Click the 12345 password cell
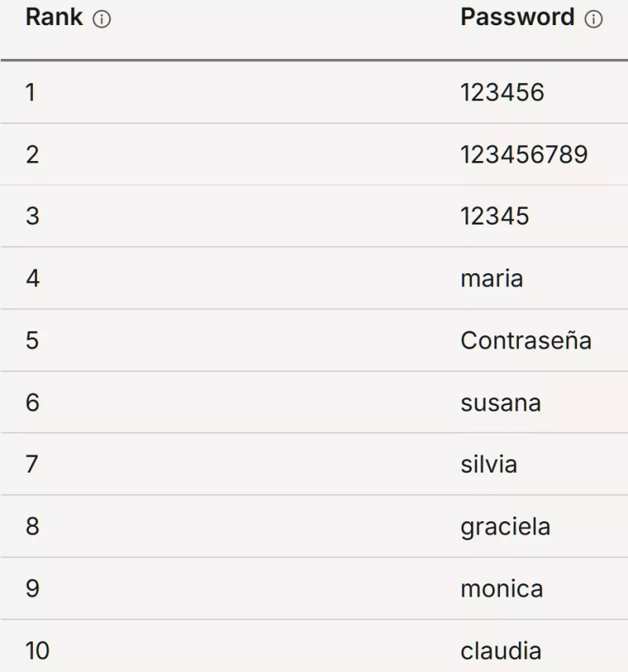The height and width of the screenshot is (672, 628). pos(495,217)
